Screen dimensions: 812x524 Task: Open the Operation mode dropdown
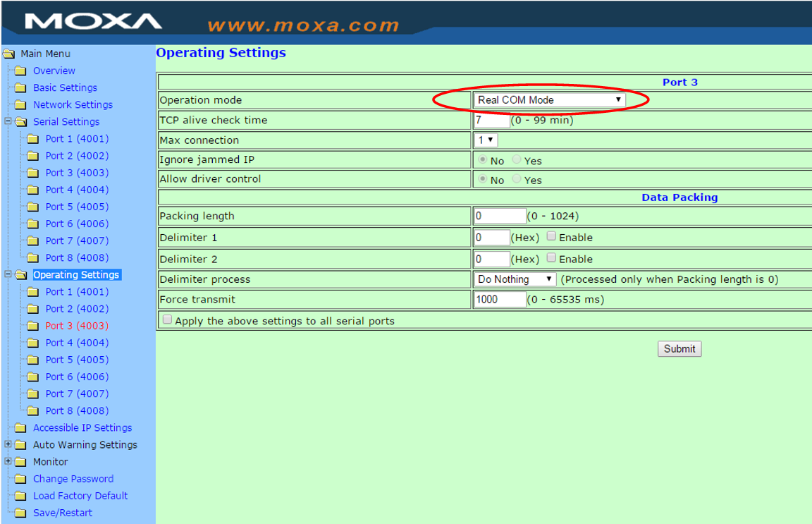[550, 100]
